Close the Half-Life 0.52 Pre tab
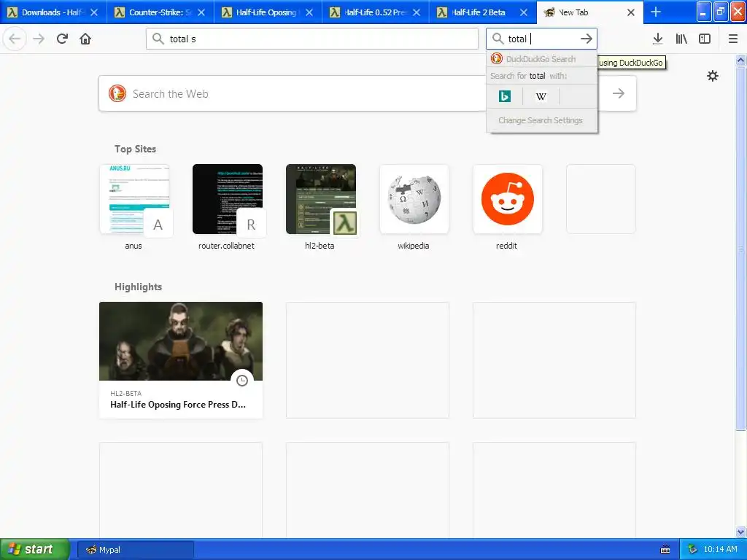Screen dimensions: 747x560 point(417,12)
